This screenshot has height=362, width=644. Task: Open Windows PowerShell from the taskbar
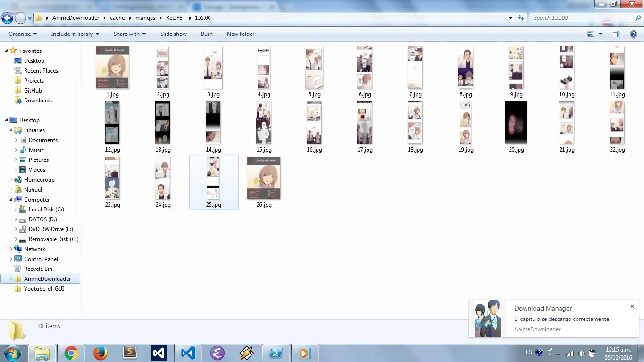(x=276, y=353)
